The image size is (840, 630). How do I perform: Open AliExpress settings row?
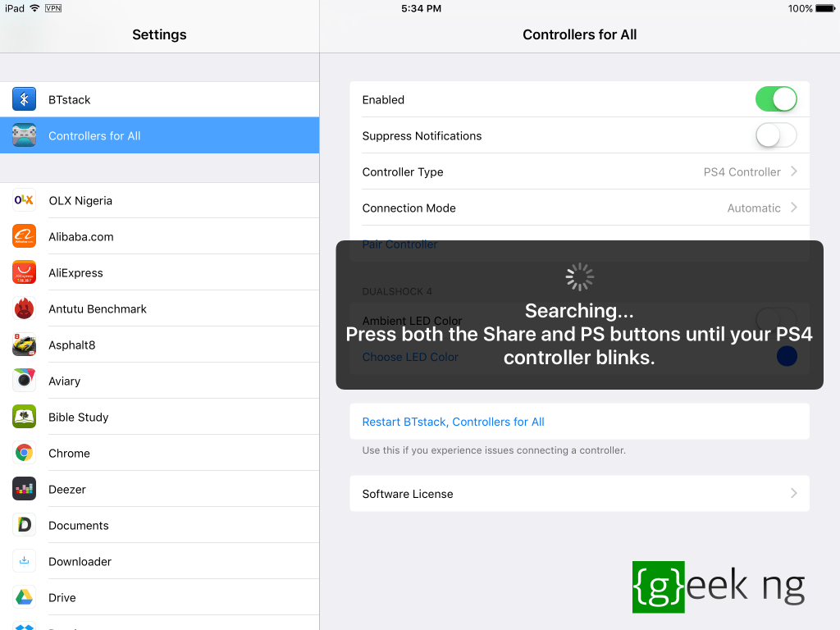(x=160, y=272)
